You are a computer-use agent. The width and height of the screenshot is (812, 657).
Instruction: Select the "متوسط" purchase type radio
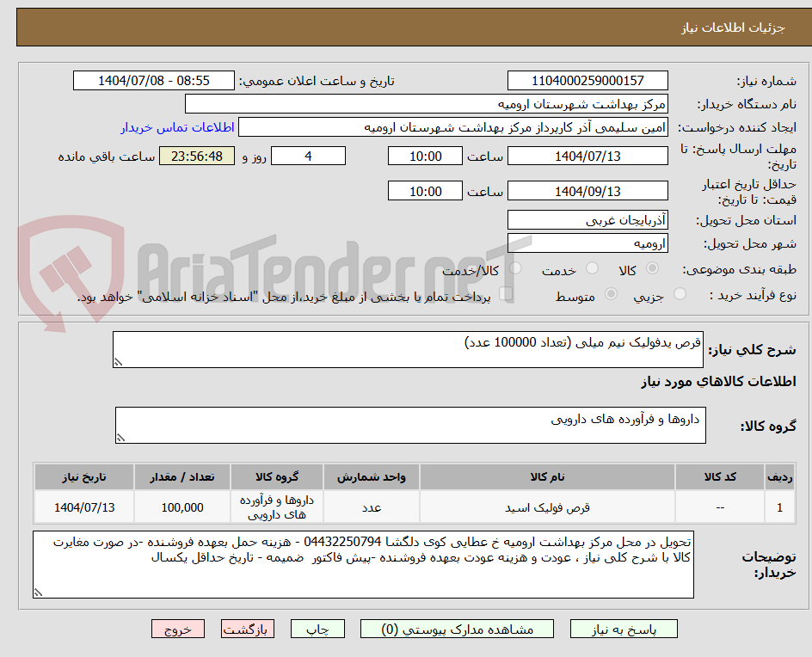click(x=612, y=295)
